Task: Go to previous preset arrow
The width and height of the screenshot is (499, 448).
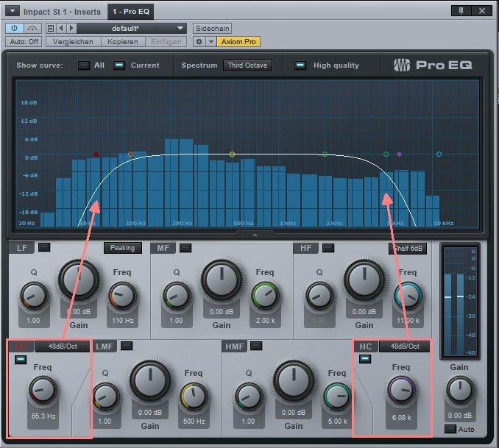Action: [61, 28]
